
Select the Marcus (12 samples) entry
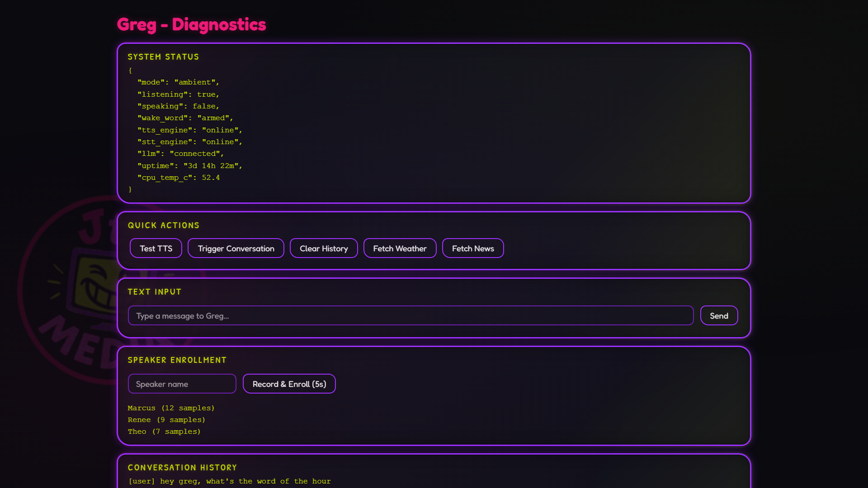[x=171, y=408]
